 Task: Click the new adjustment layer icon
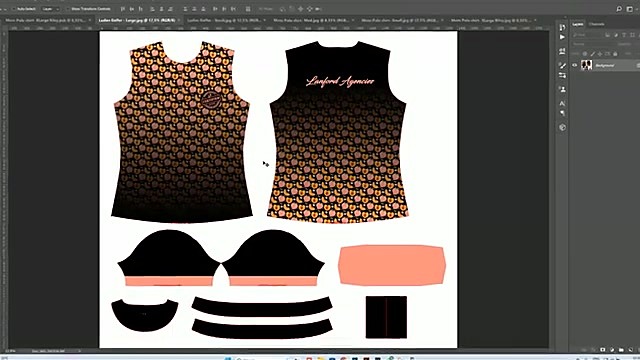point(612,350)
